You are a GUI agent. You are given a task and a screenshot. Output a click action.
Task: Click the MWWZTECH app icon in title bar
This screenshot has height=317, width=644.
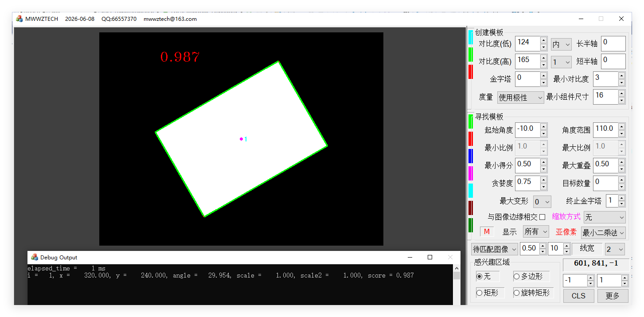pyautogui.click(x=19, y=19)
